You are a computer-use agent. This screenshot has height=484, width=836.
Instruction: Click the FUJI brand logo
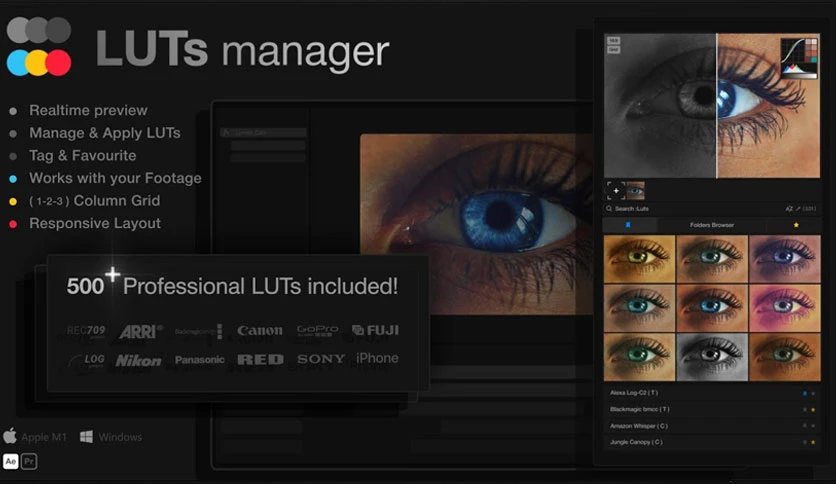pos(375,330)
